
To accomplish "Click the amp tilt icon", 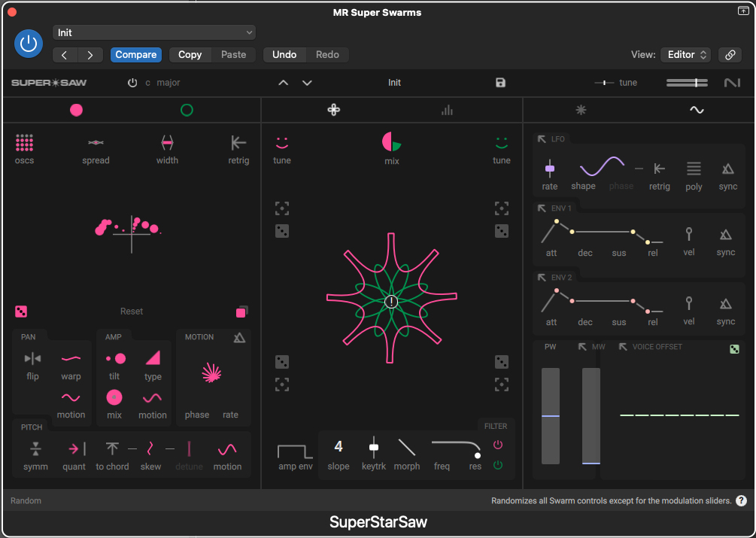I will click(x=116, y=359).
